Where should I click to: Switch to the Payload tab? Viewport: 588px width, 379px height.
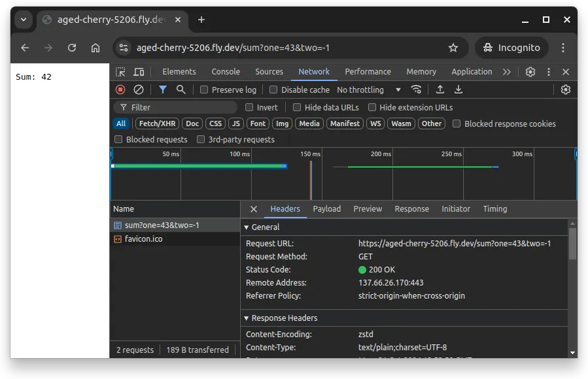coord(326,209)
